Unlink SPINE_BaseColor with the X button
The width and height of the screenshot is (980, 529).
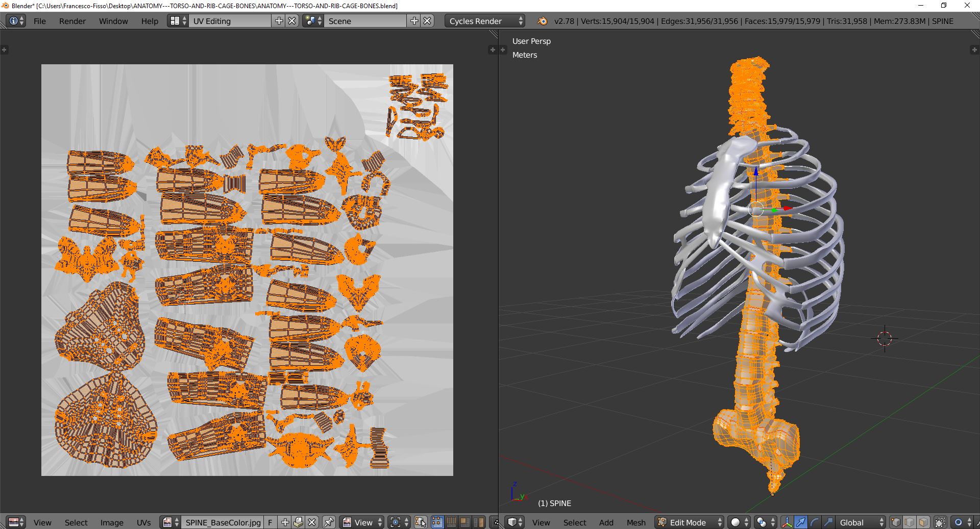point(311,522)
